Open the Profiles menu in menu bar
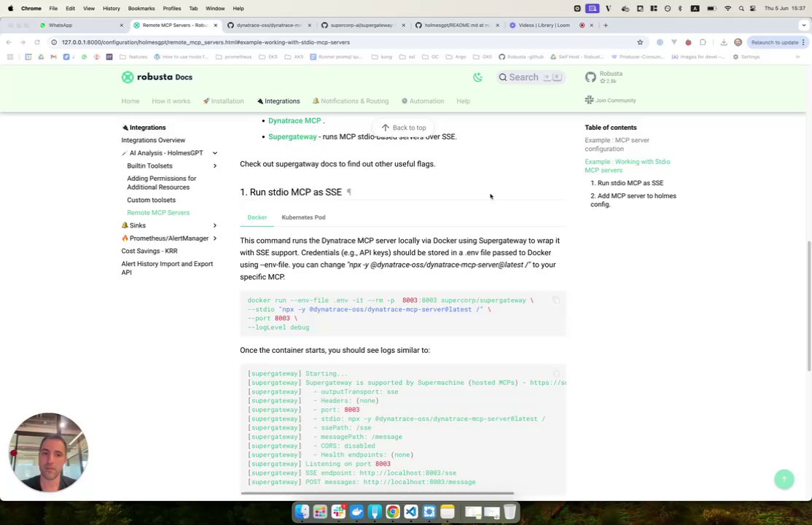This screenshot has width=812, height=525. point(171,8)
